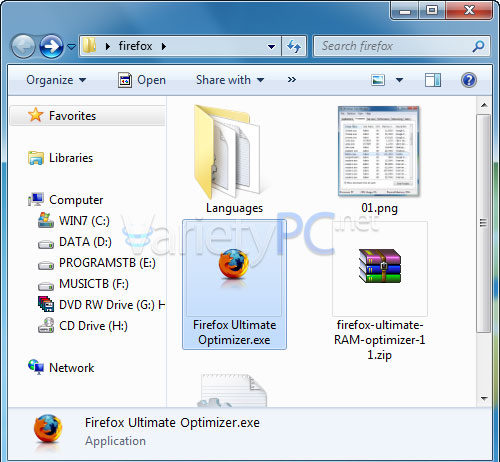
Task: Open the DATA (D:) drive
Action: (85, 242)
